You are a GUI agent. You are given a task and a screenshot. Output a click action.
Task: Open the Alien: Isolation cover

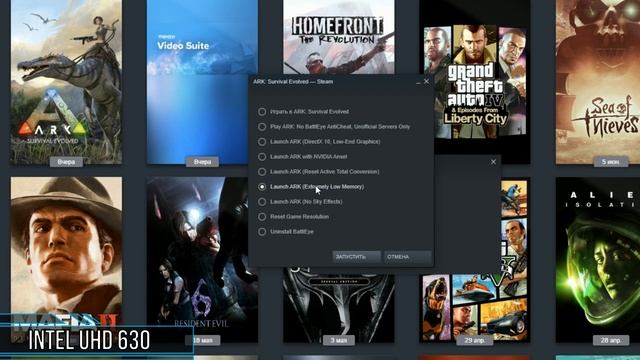pyautogui.click(x=598, y=259)
